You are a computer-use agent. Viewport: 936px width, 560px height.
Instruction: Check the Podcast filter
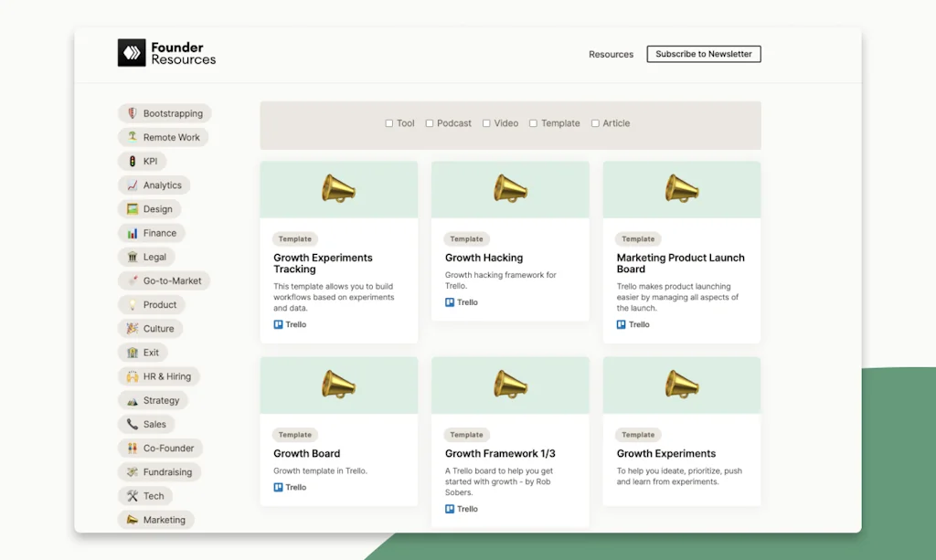431,122
